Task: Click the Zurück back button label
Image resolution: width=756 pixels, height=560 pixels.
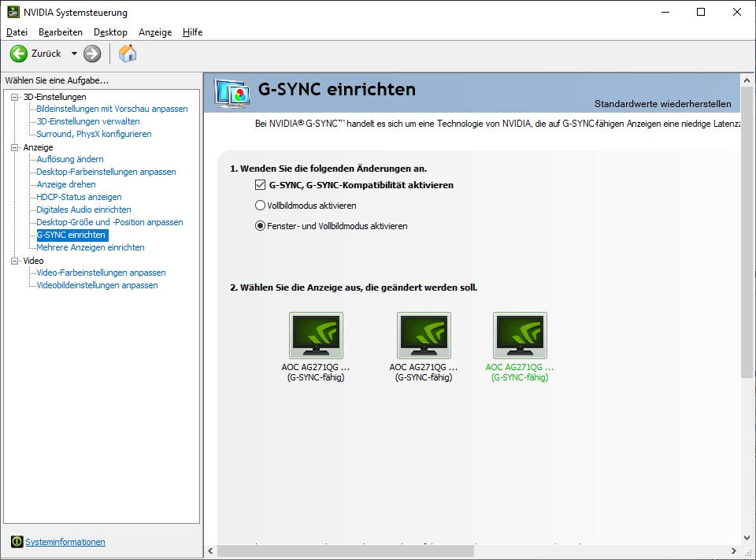Action: point(46,54)
